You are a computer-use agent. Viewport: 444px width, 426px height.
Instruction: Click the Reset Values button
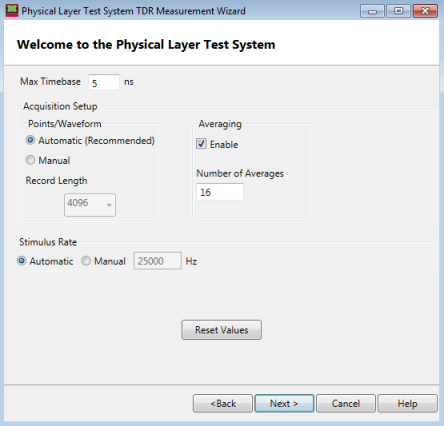(222, 330)
